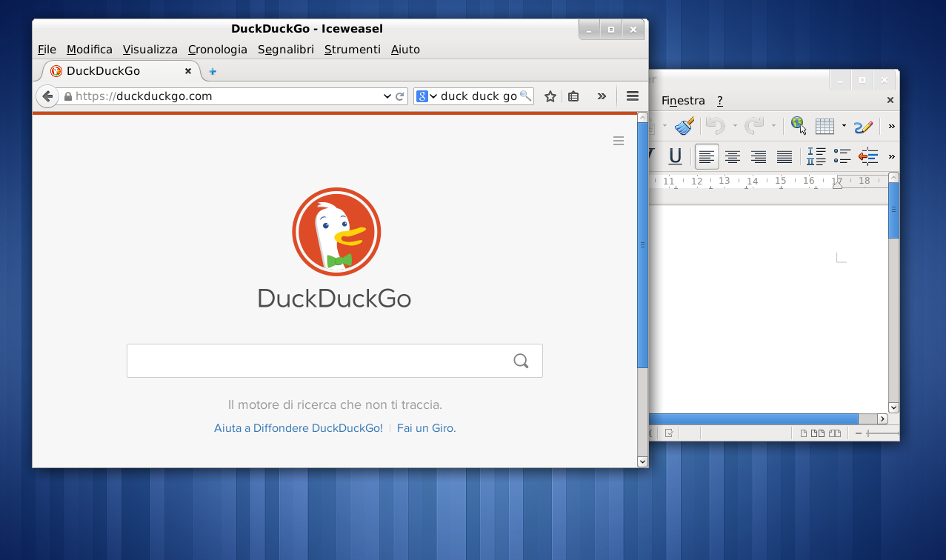Open the search engine selector dropdown

pos(427,96)
